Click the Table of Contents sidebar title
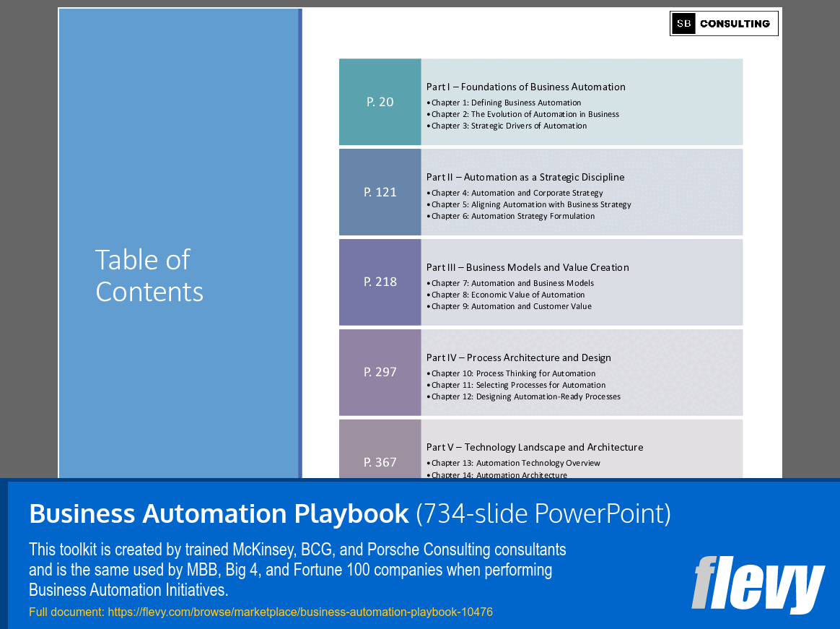Viewport: 840px width, 629px height. (x=149, y=276)
